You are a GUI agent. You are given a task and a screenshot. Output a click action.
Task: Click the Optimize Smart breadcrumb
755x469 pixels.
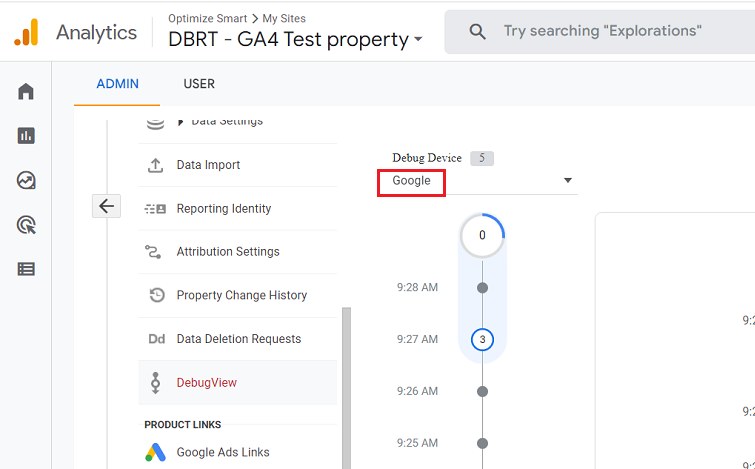(x=208, y=18)
